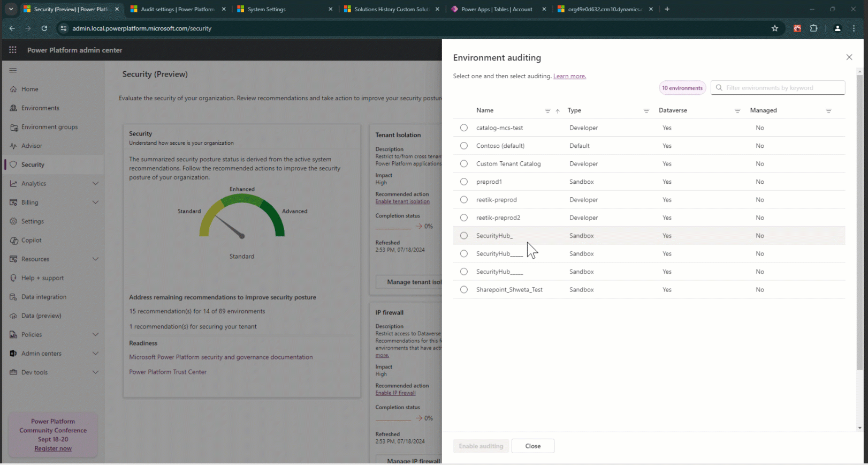Click the Name column filter icon
The image size is (868, 465).
[x=547, y=111]
